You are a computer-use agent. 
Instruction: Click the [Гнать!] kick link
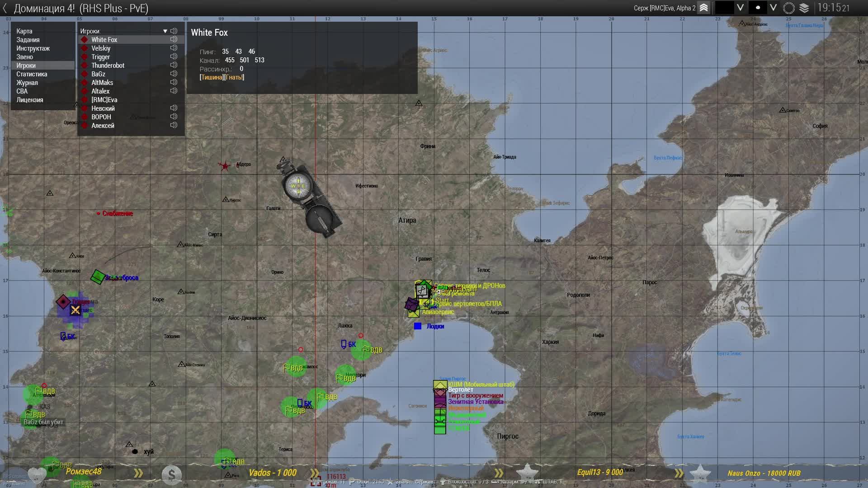point(235,77)
